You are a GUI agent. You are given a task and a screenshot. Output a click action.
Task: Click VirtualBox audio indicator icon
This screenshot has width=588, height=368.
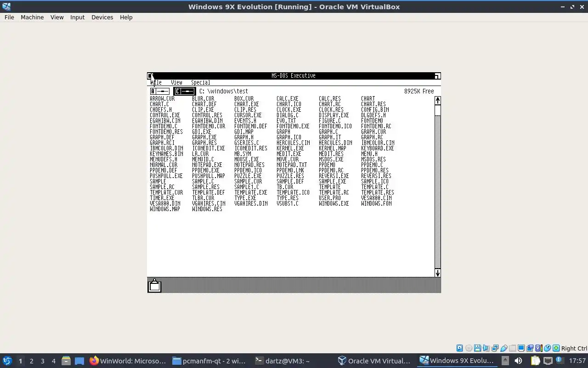coord(486,348)
